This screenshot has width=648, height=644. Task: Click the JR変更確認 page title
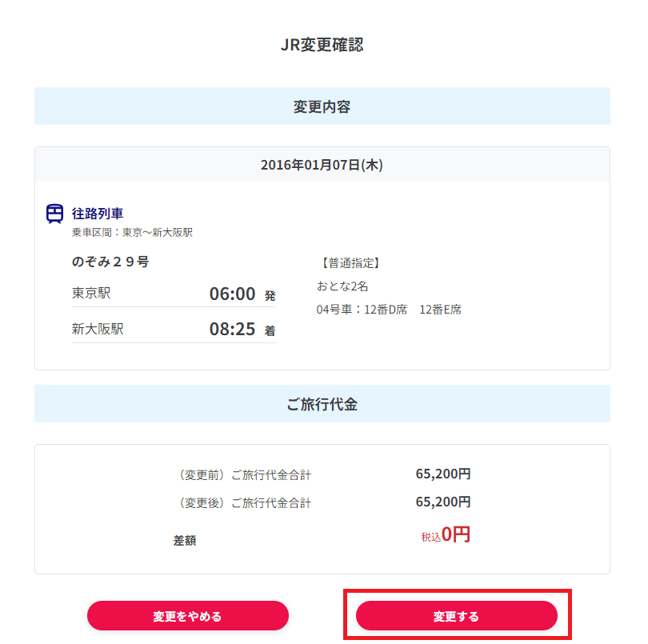pyautogui.click(x=322, y=45)
